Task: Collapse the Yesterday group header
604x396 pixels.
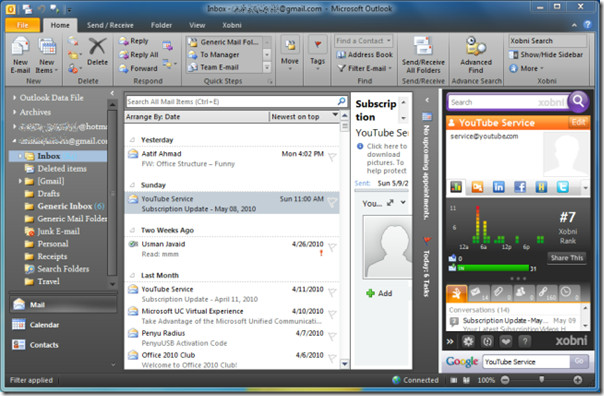Action: [x=133, y=139]
